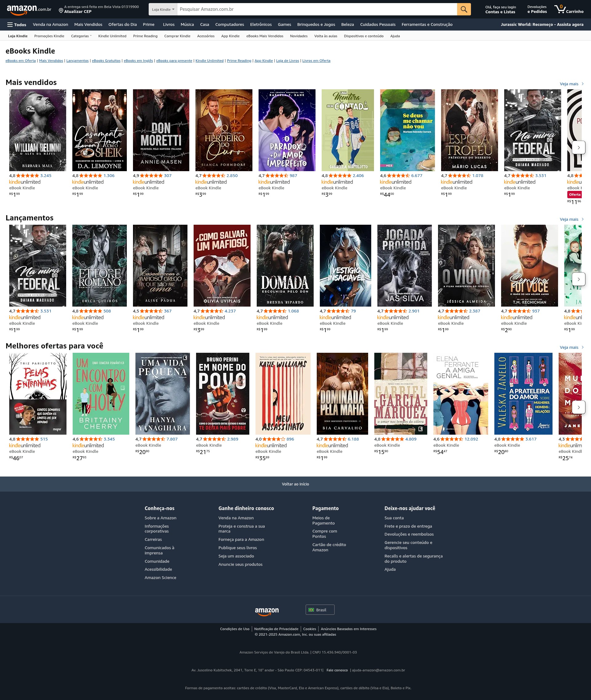Click the orange search magnifier button
591x700 pixels.
click(464, 9)
